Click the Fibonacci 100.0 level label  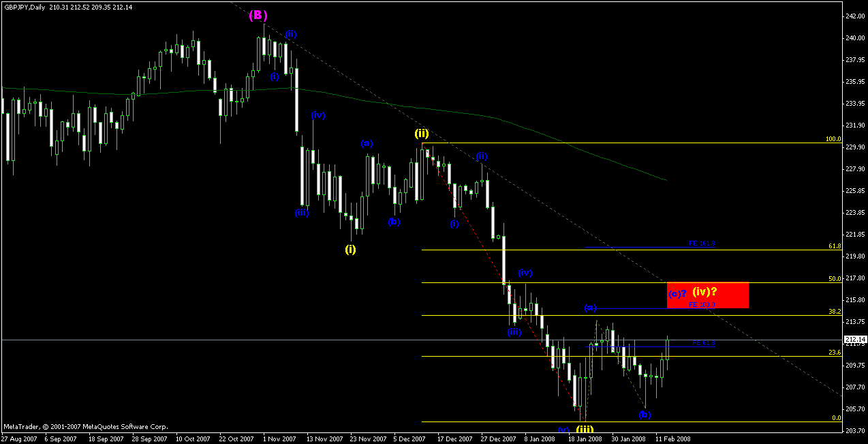pyautogui.click(x=833, y=139)
